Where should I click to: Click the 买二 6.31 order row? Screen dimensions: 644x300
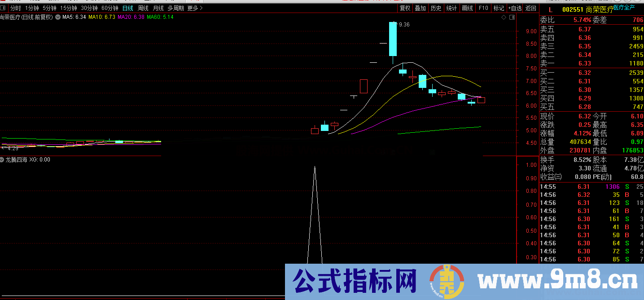coord(591,81)
